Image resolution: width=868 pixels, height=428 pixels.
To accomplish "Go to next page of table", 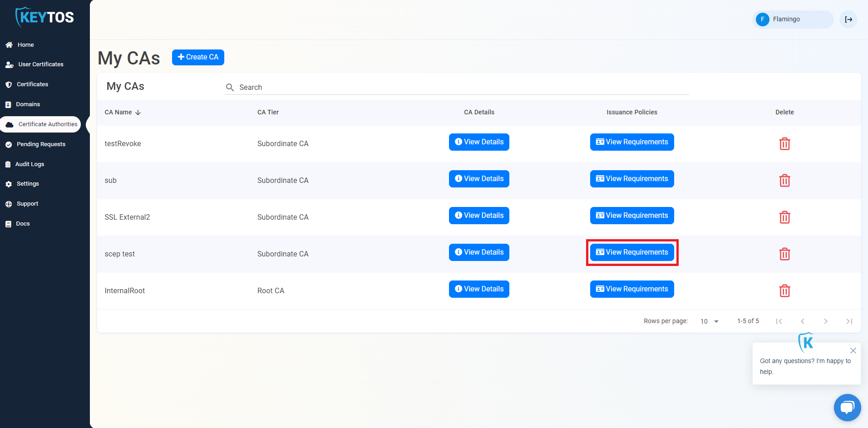I will [x=826, y=321].
